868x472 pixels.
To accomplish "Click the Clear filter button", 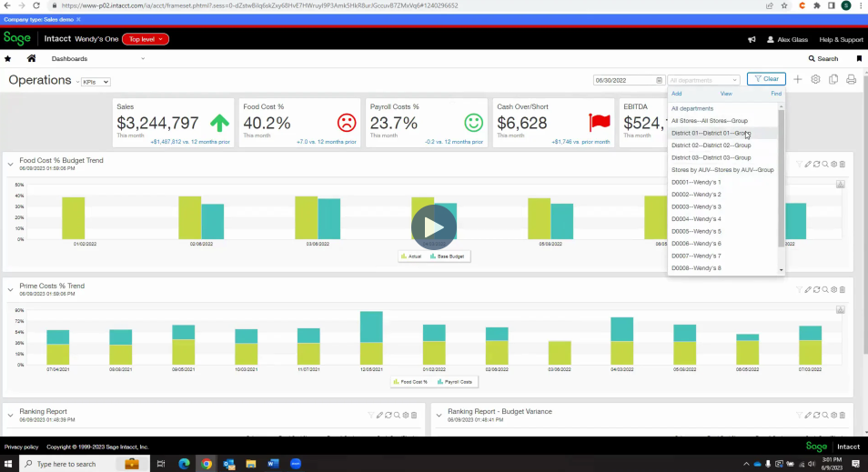I will coord(766,78).
